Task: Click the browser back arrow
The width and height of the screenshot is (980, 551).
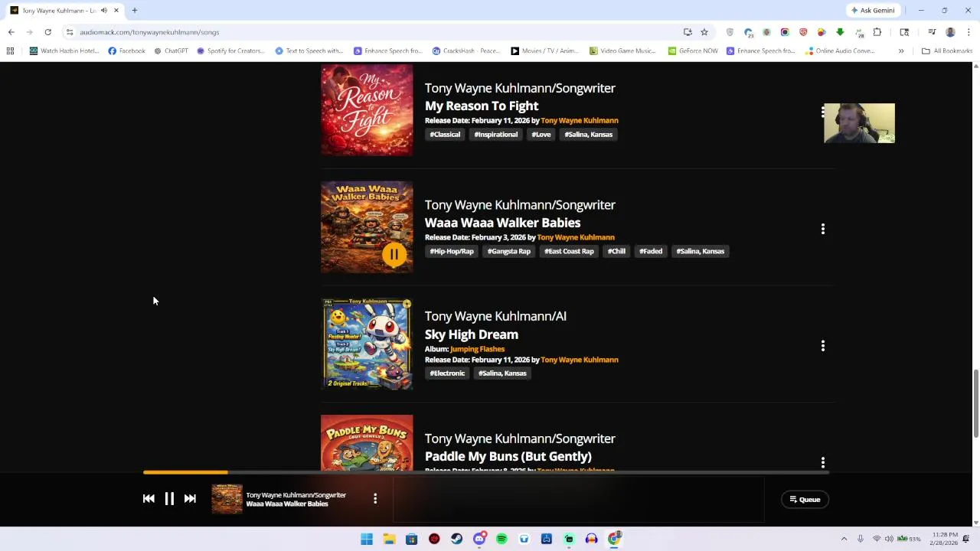Action: pos(11,32)
